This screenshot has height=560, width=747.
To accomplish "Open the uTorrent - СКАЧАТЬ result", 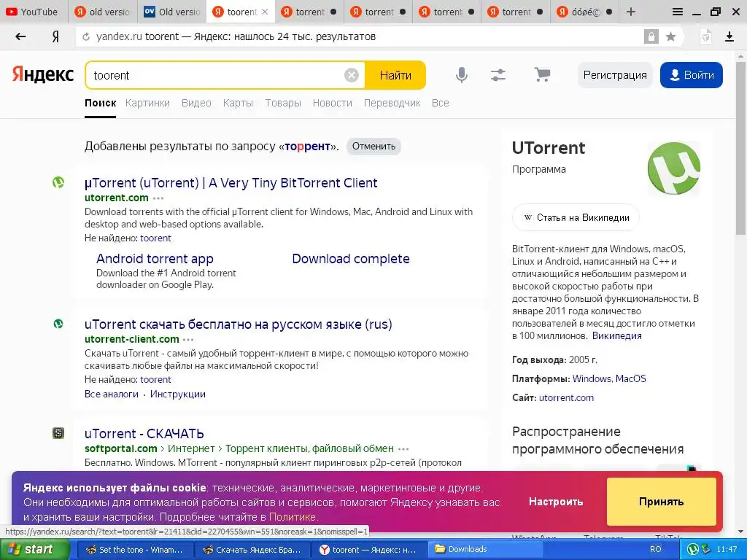I will point(144,434).
